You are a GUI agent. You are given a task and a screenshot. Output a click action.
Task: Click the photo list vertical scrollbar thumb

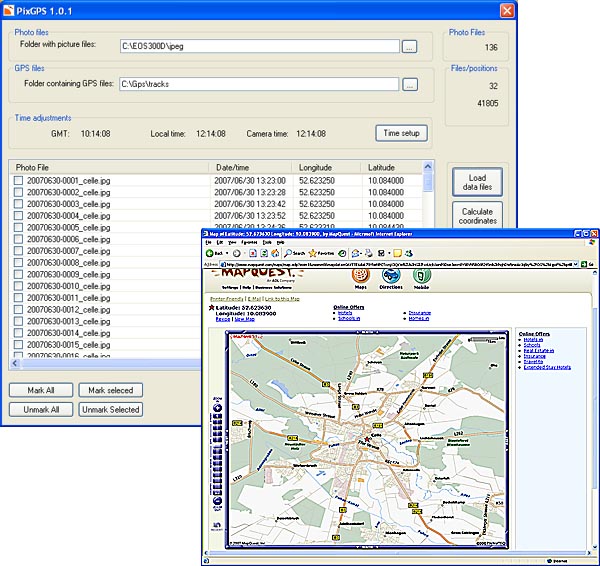click(428, 182)
